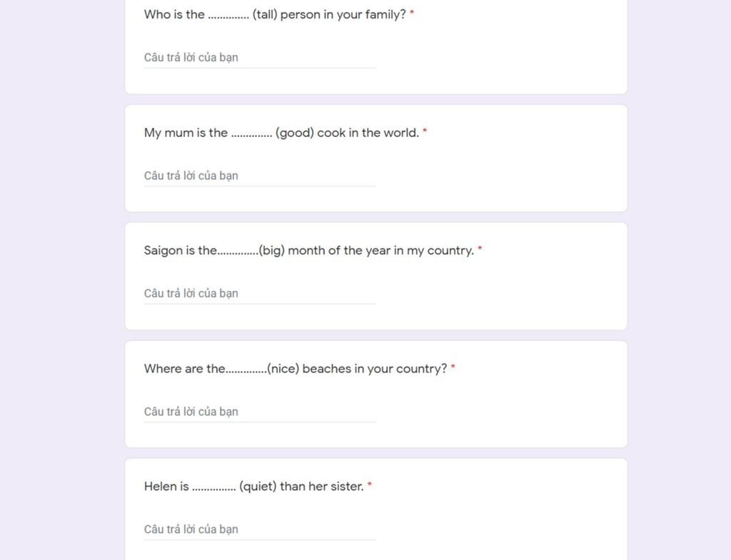Viewport: 731px width, 560px height.
Task: Click the 'Where are the ... beaches' question text
Action: coord(295,369)
